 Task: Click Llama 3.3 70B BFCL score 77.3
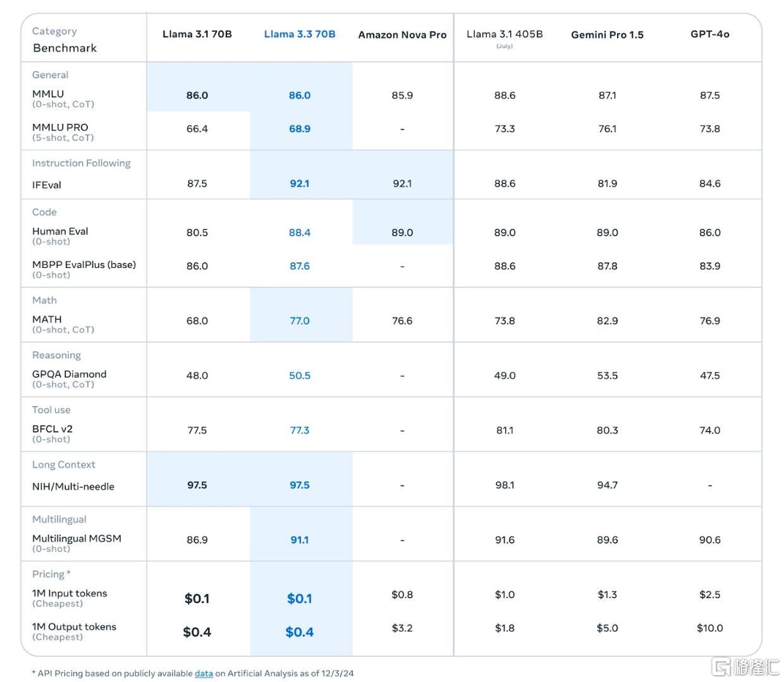click(x=300, y=430)
